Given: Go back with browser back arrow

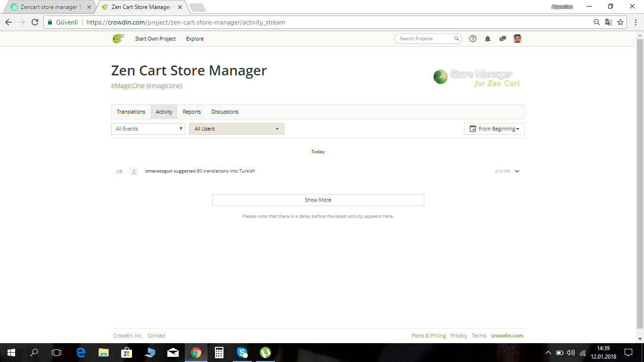Looking at the screenshot, I should tap(8, 22).
